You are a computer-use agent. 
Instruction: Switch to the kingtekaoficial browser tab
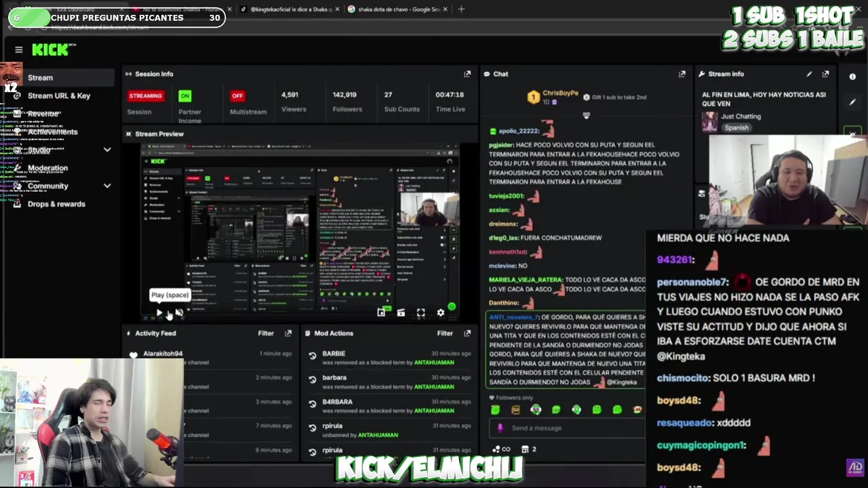coord(288,9)
